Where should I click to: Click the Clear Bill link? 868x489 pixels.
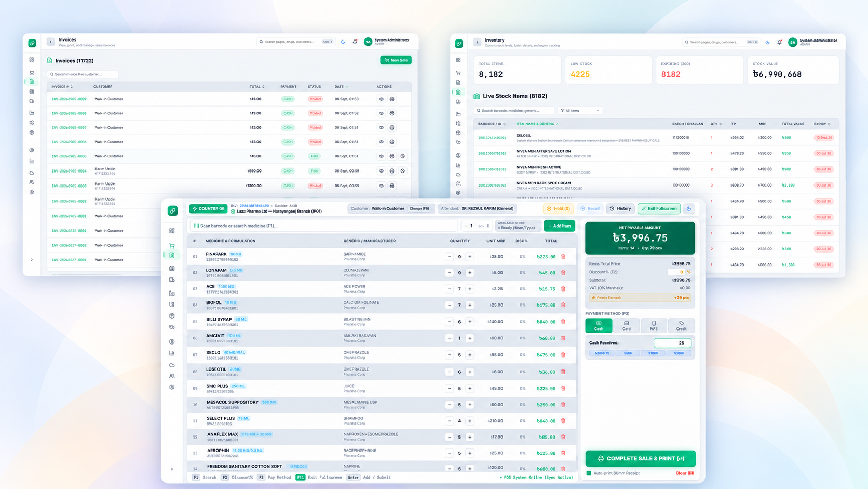(x=685, y=473)
